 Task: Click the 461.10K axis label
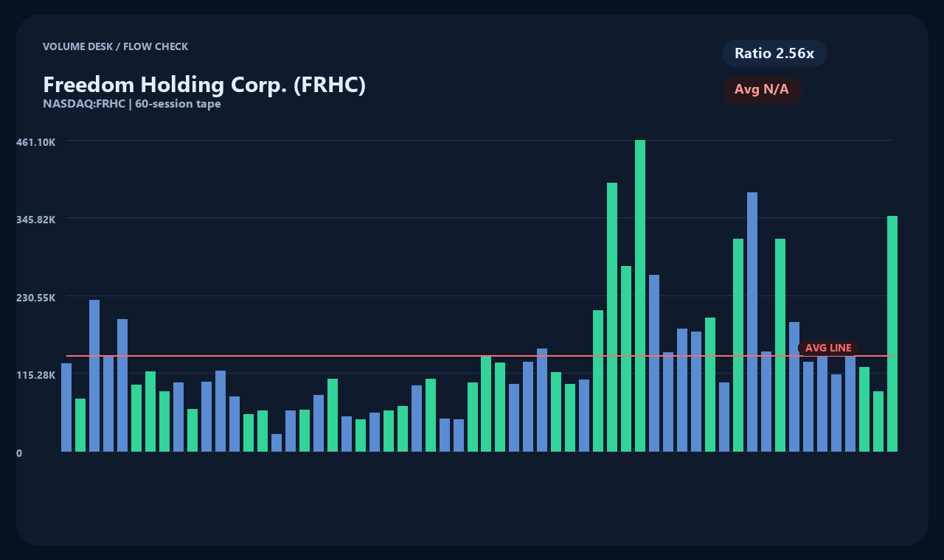coord(35,142)
